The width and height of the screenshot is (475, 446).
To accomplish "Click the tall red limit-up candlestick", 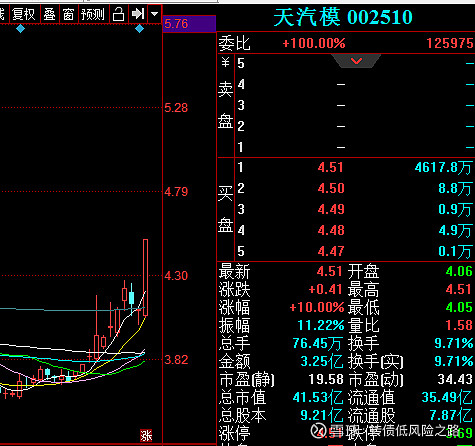I will 145,277.
